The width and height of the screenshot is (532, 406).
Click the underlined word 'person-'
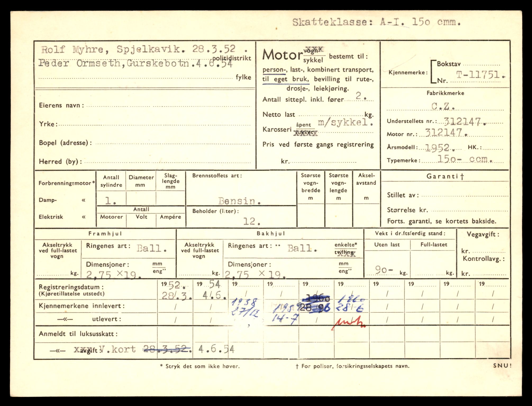[x=274, y=70]
